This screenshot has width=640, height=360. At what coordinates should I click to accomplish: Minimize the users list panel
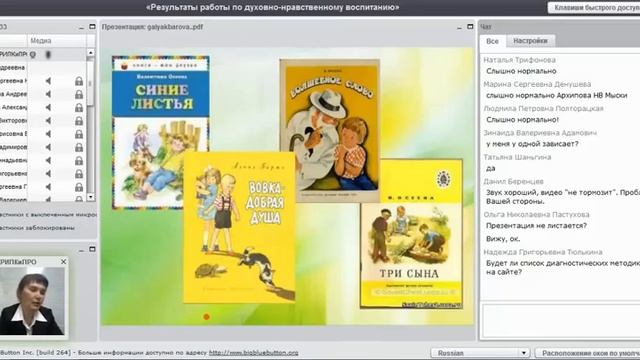pos(82,27)
